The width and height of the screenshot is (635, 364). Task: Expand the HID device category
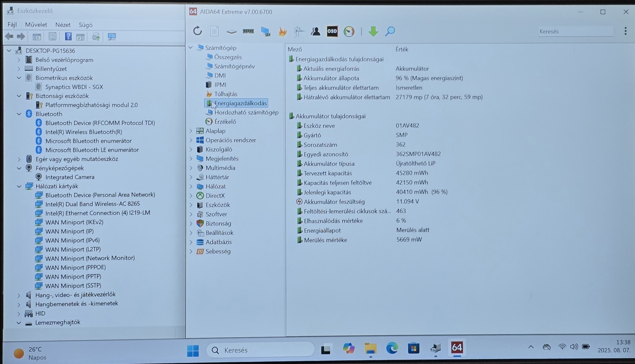19,314
